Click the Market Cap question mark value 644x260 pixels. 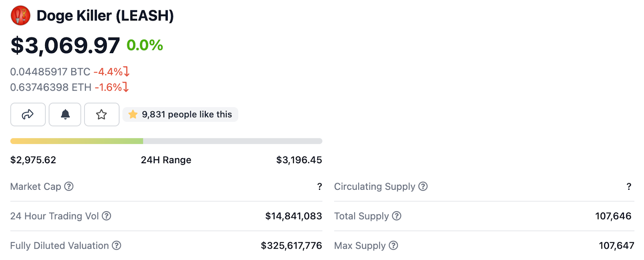pos(320,187)
